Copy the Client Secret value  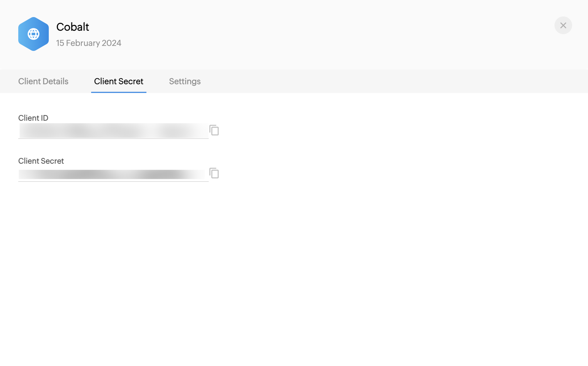(x=214, y=173)
